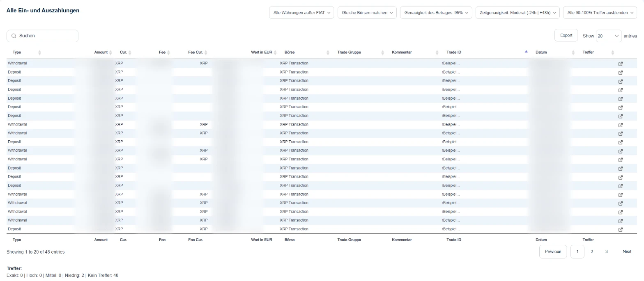This screenshot has width=644, height=281.
Task: Click the magnifier icon in search box
Action: (x=14, y=36)
